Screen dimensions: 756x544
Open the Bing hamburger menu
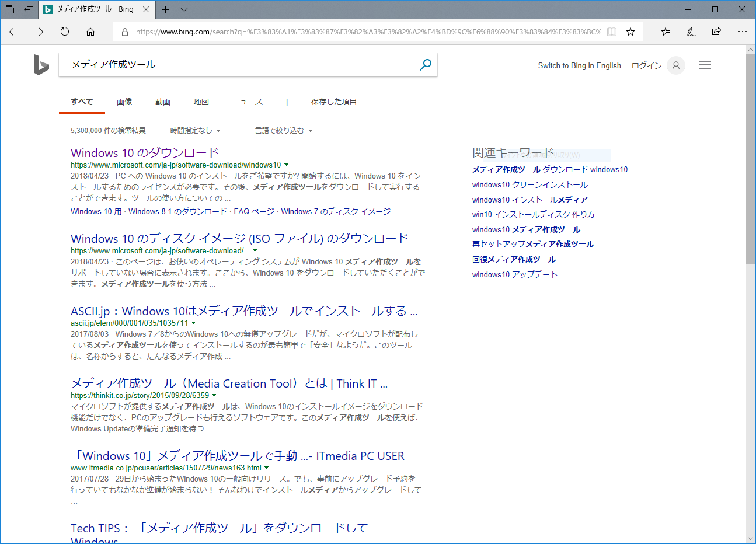pos(705,65)
